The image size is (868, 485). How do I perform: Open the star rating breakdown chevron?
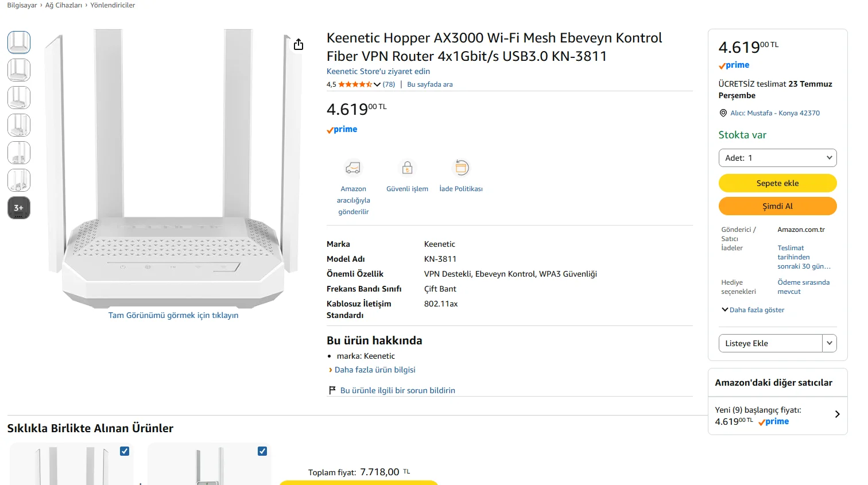pyautogui.click(x=377, y=84)
